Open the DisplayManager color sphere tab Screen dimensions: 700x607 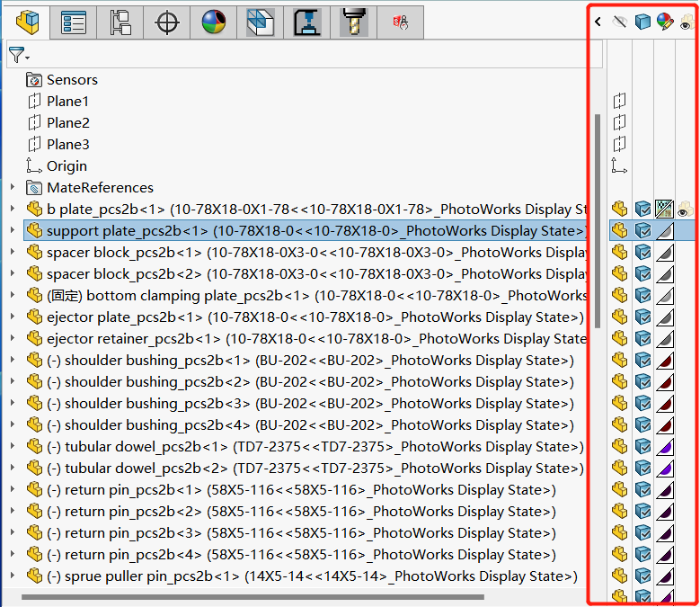pos(214,22)
